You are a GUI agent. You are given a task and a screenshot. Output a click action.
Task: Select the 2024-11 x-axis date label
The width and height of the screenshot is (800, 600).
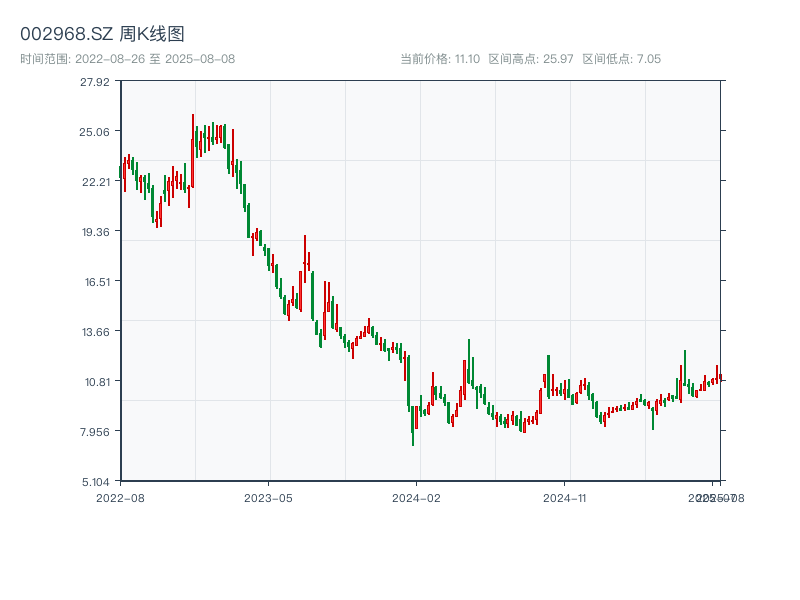[566, 497]
